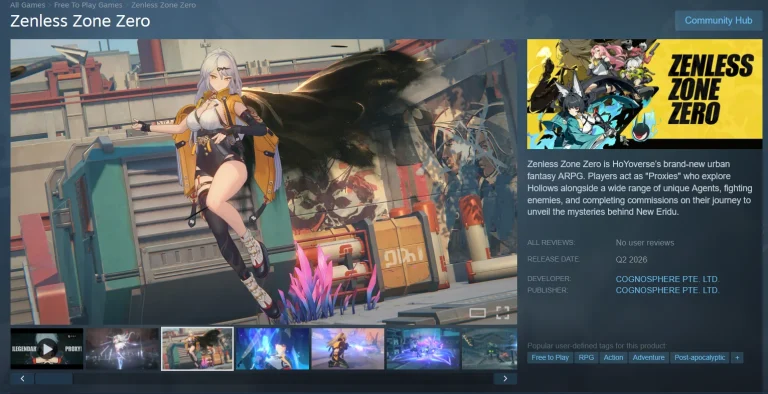Select the purple lightning arena thumbnail

coord(423,348)
